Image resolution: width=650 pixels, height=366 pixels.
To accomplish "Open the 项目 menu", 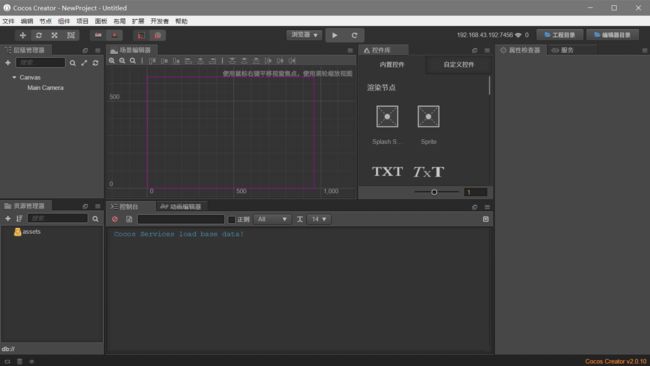I will [x=82, y=21].
